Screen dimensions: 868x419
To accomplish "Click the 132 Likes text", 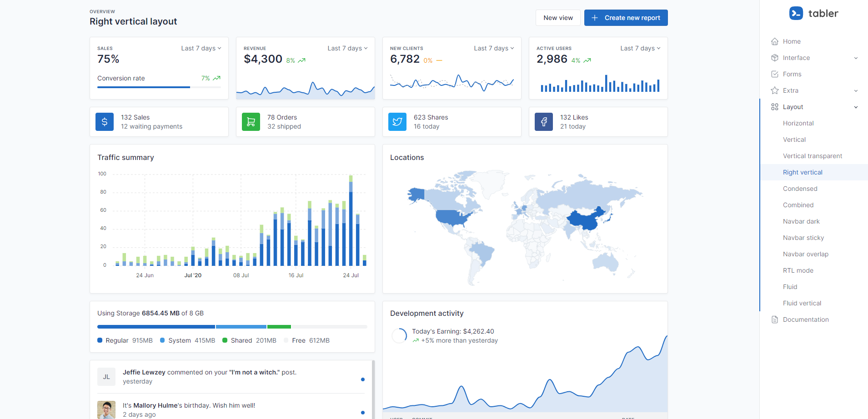I will click(x=574, y=117).
